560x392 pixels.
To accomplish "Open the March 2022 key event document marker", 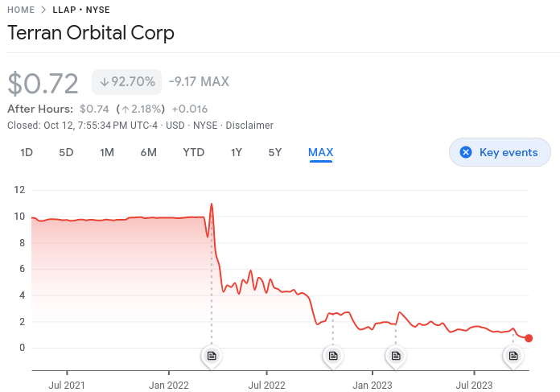I will (212, 355).
